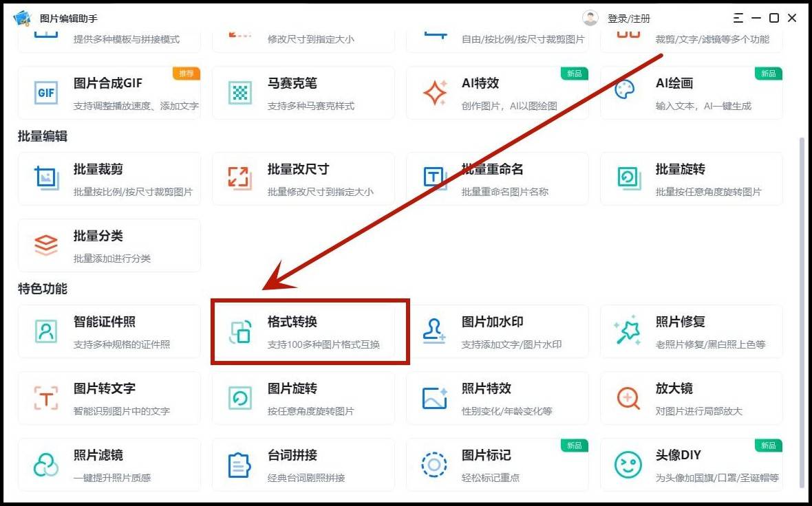The height and width of the screenshot is (506, 812).
Task: Click the 批量改尺寸 resize icon
Action: point(240,178)
